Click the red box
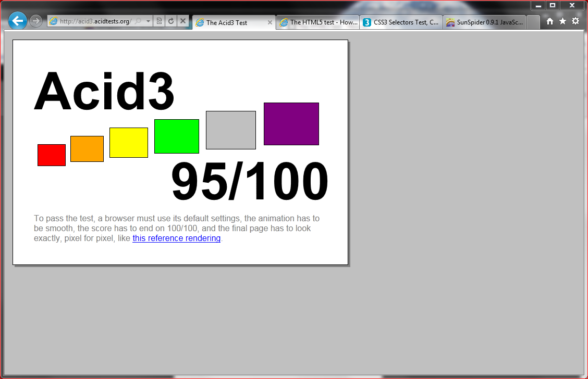 point(52,155)
